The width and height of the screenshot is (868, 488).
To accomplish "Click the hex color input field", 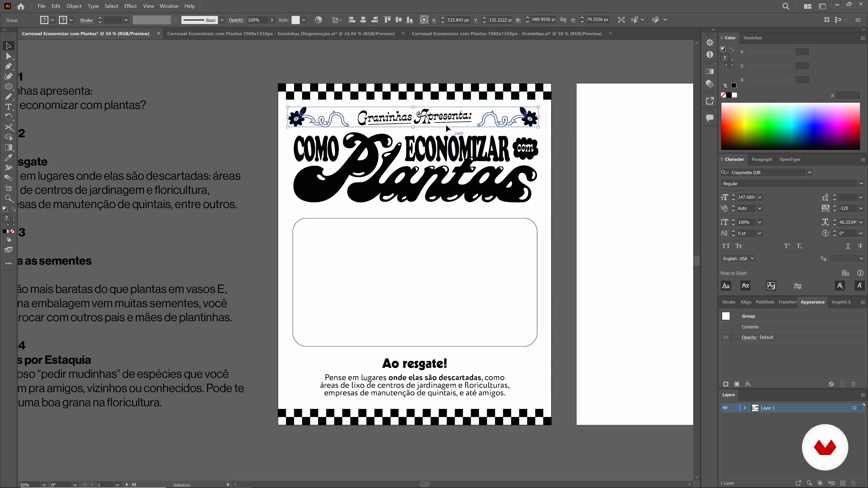I will tap(848, 96).
